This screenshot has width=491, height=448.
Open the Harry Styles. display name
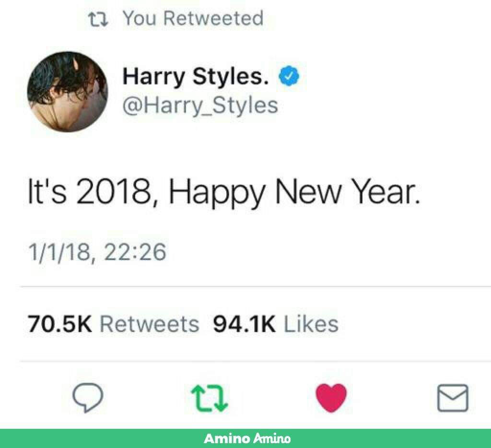tap(196, 76)
